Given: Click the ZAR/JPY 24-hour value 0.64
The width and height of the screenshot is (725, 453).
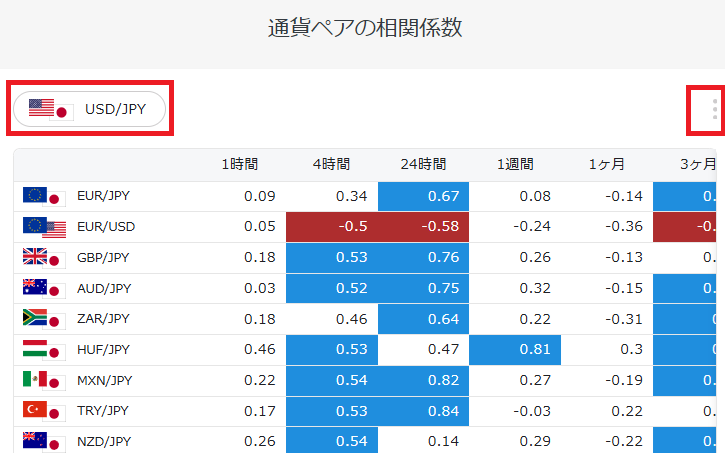Looking at the screenshot, I should (x=424, y=319).
